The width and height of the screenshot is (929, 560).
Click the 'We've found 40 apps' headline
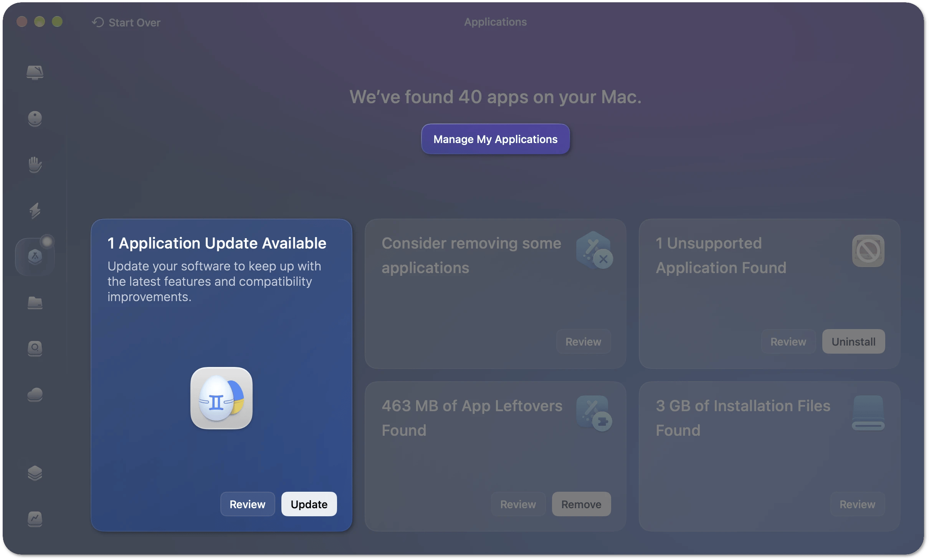click(x=495, y=97)
